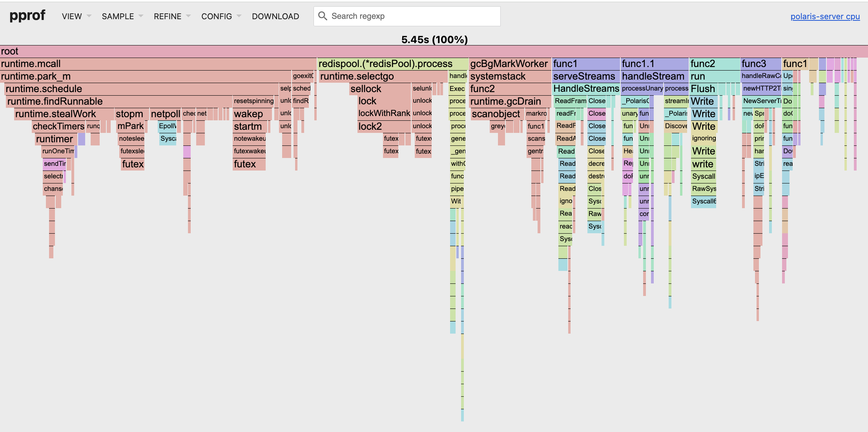Click the DOWNLOAD menu item

click(275, 16)
